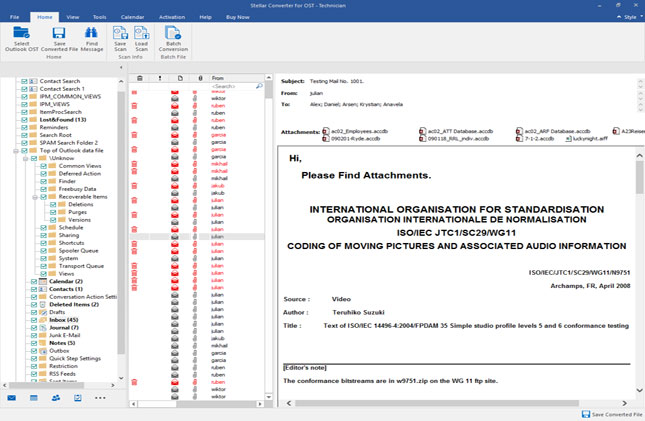Click the Save Scan icon
Viewport: 645px width, 421px height.
point(120,33)
